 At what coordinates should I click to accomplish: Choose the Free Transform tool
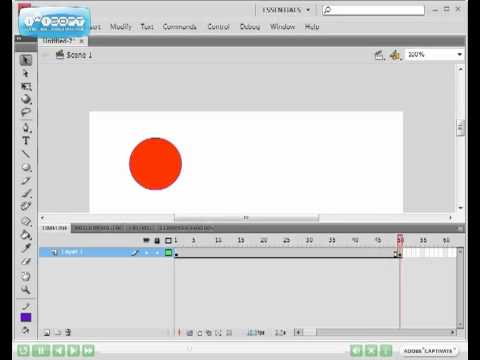coord(26,87)
